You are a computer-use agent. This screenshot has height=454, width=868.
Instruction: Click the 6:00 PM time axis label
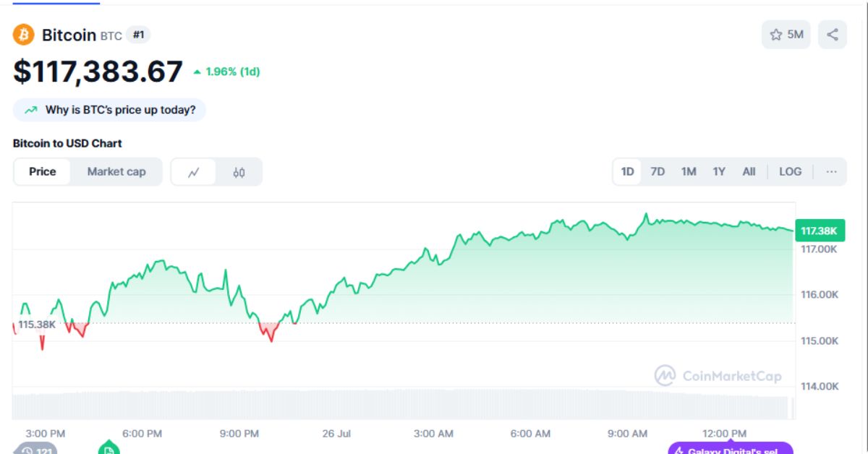[142, 433]
